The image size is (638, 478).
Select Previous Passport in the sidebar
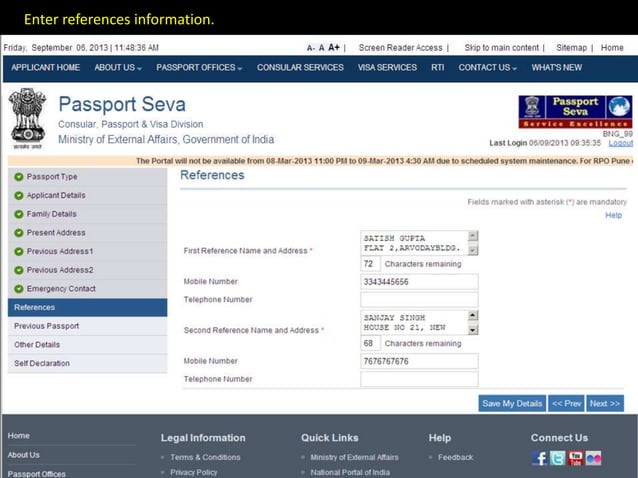tap(87, 326)
